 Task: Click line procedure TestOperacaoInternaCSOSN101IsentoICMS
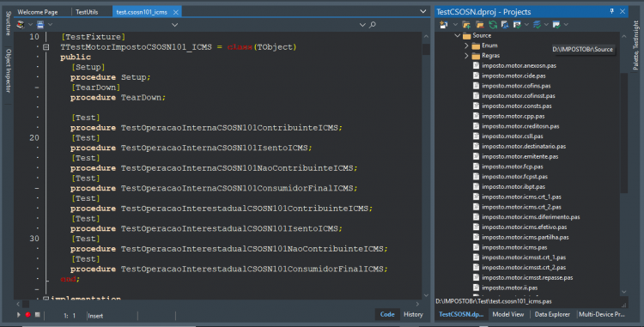point(191,148)
